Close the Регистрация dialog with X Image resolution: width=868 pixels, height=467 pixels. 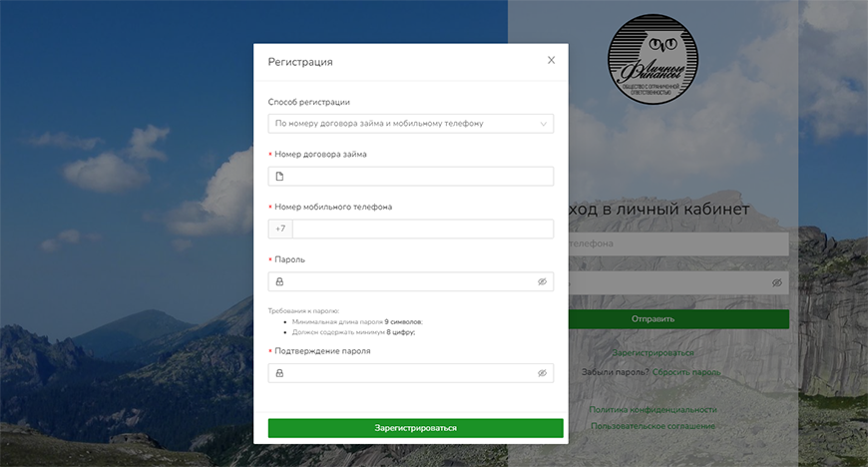click(x=551, y=61)
